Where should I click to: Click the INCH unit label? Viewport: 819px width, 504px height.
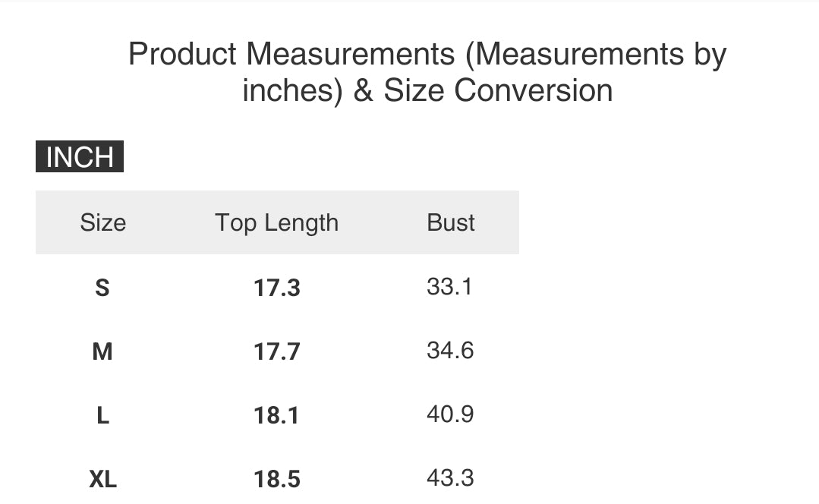tap(80, 156)
